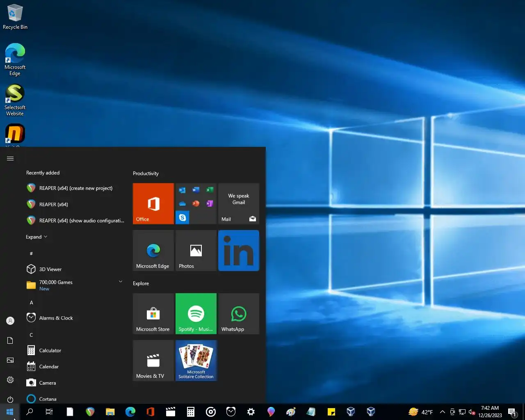Open taskbar Search
Viewport: 525px width, 420px height.
click(30, 412)
